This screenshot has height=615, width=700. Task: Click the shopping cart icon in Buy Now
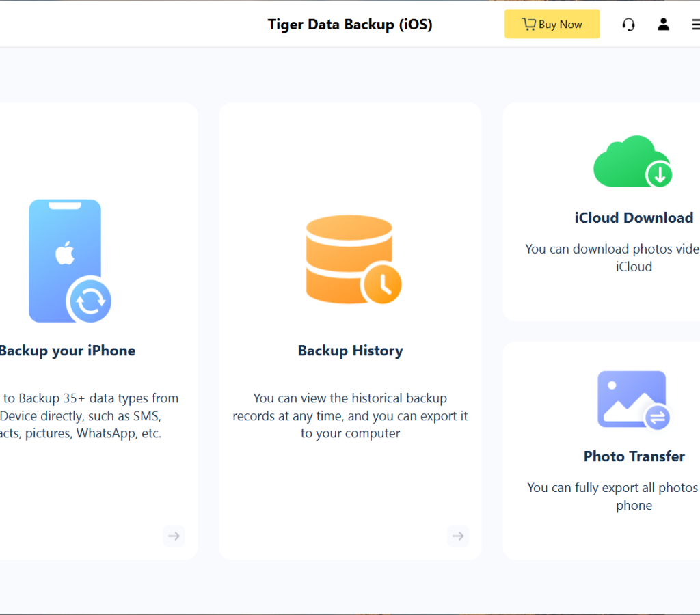point(528,25)
